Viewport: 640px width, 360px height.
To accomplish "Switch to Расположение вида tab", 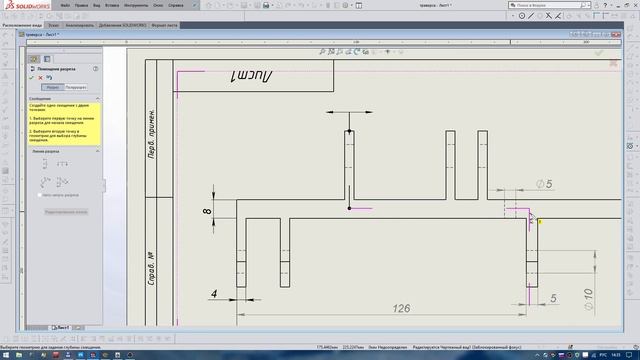I will point(22,25).
